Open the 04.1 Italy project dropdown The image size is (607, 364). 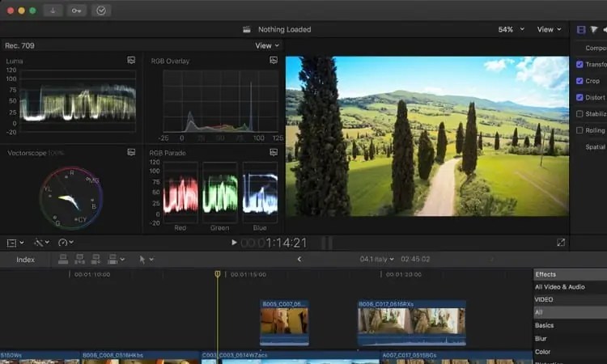click(x=376, y=259)
